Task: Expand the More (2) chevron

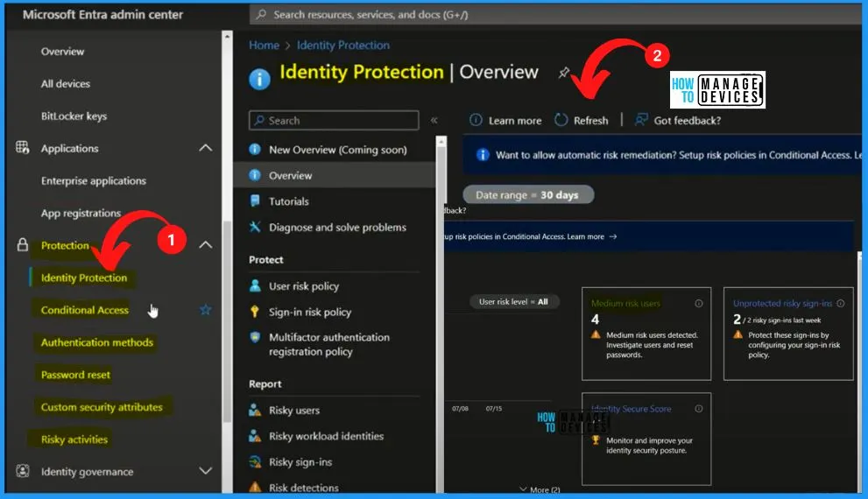Action: click(523, 489)
